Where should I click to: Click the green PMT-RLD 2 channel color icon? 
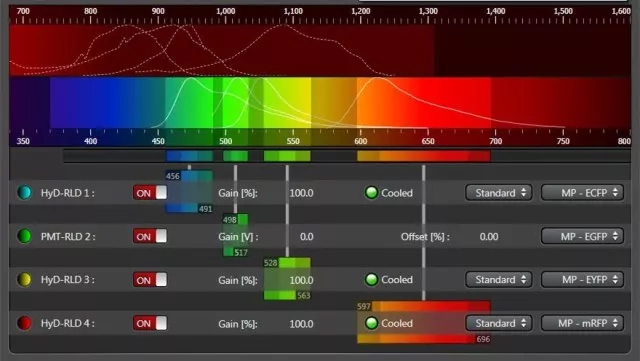[24, 236]
